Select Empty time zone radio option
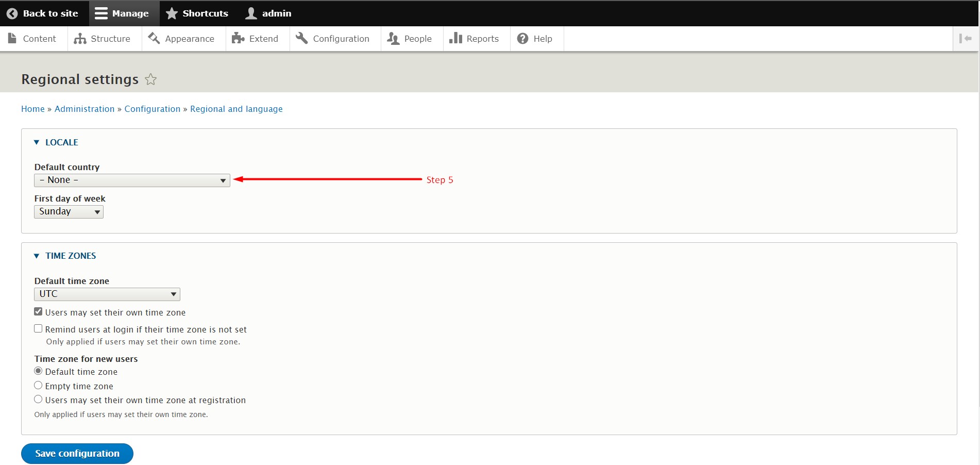 (38, 385)
